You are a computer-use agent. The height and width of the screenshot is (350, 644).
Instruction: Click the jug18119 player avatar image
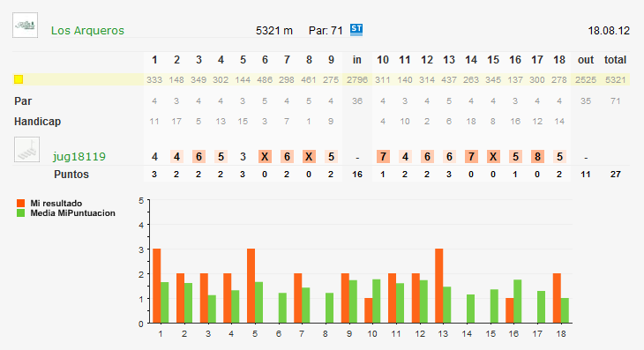click(27, 149)
